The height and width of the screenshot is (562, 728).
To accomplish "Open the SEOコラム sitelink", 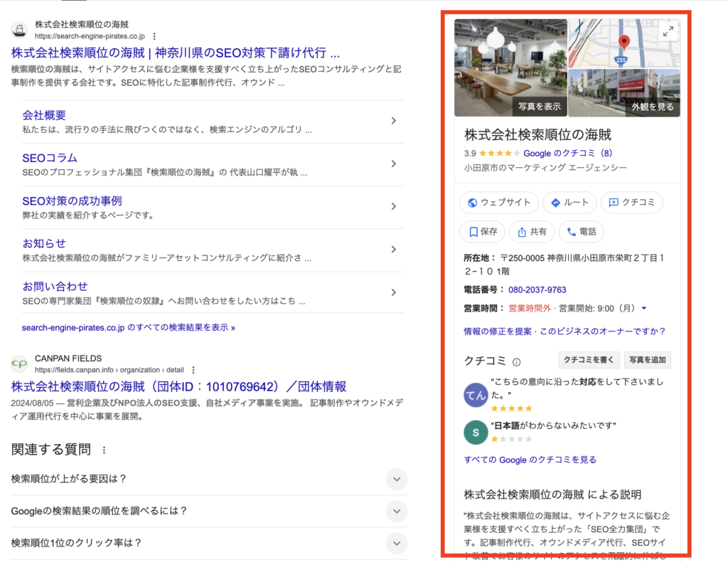I will (x=50, y=158).
